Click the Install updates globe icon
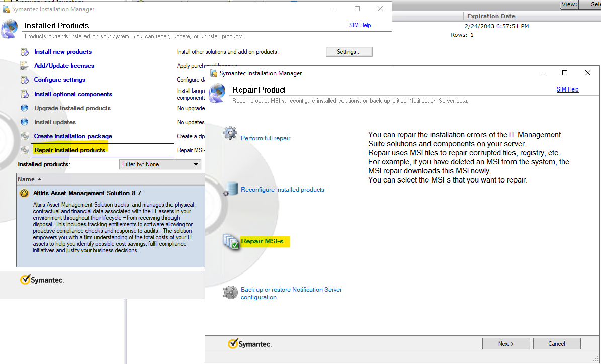 coord(25,122)
